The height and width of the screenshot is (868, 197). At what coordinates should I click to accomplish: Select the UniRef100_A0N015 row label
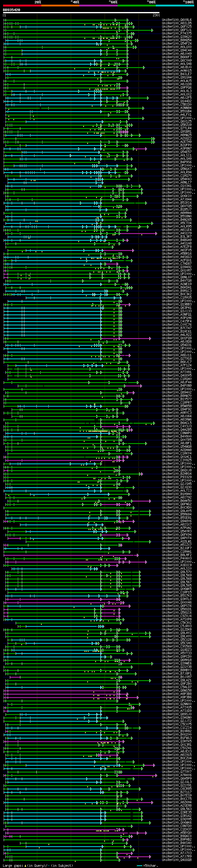coord(176,71)
